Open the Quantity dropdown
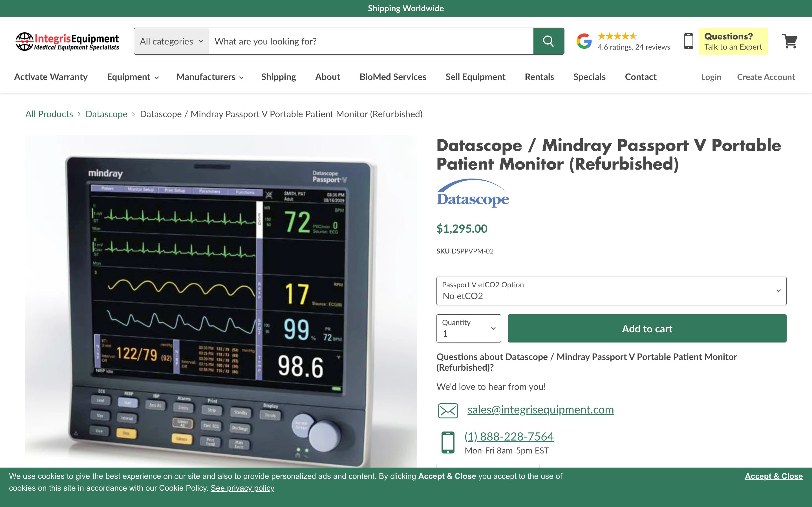This screenshot has height=507, width=812. [x=468, y=328]
